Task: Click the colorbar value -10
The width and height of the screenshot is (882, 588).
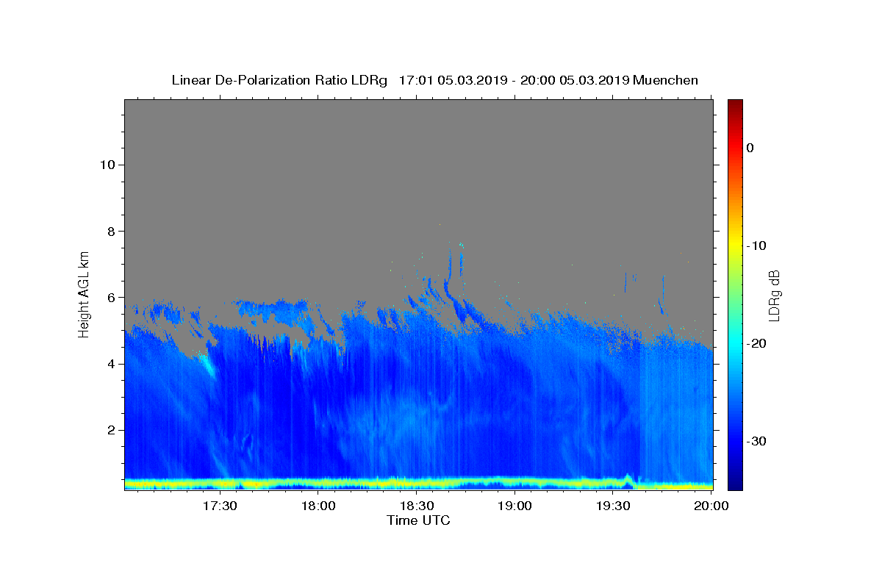Action: pyautogui.click(x=756, y=245)
